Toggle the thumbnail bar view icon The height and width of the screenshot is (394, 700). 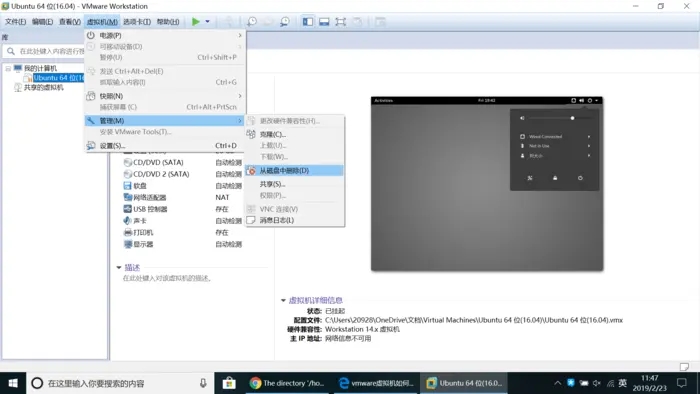(324, 21)
